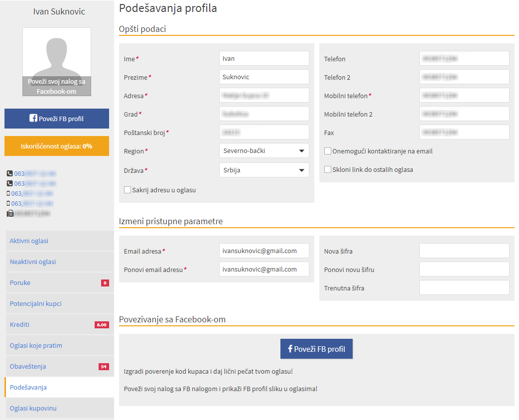Focus the 'Email adresa' input field
Viewport: 519px width, 420px height.
(264, 251)
